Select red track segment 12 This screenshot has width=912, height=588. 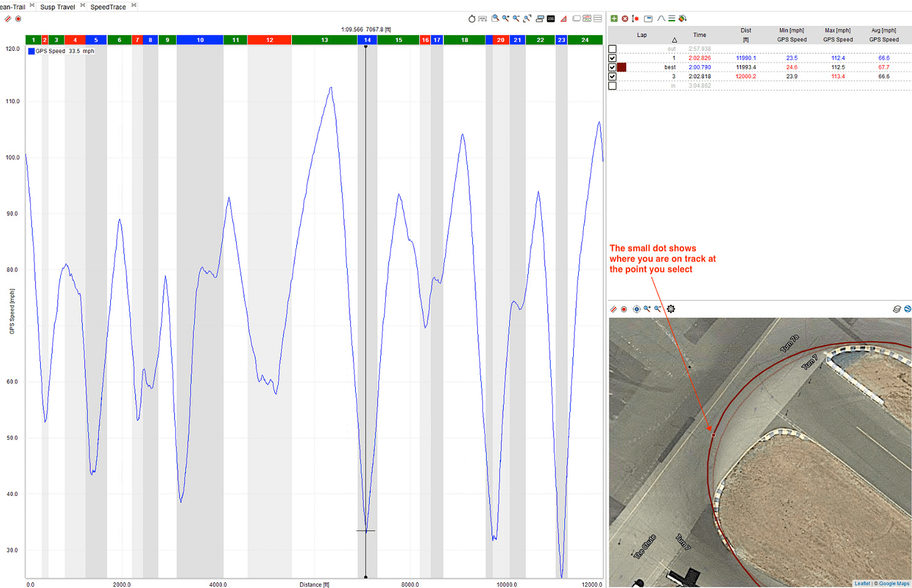269,40
